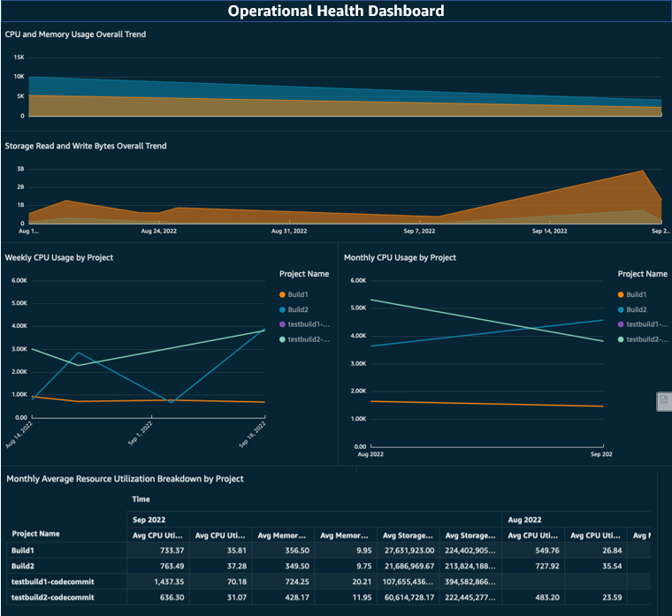Screen dimensions: 672x616
Task: Click the Weekly CPU Usage by Project title
Action: (59, 258)
